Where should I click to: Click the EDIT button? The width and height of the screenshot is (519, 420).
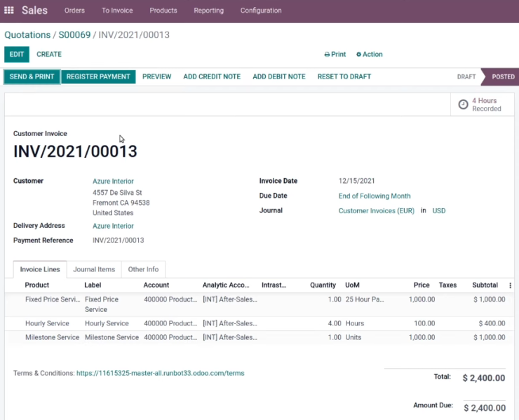(x=17, y=54)
